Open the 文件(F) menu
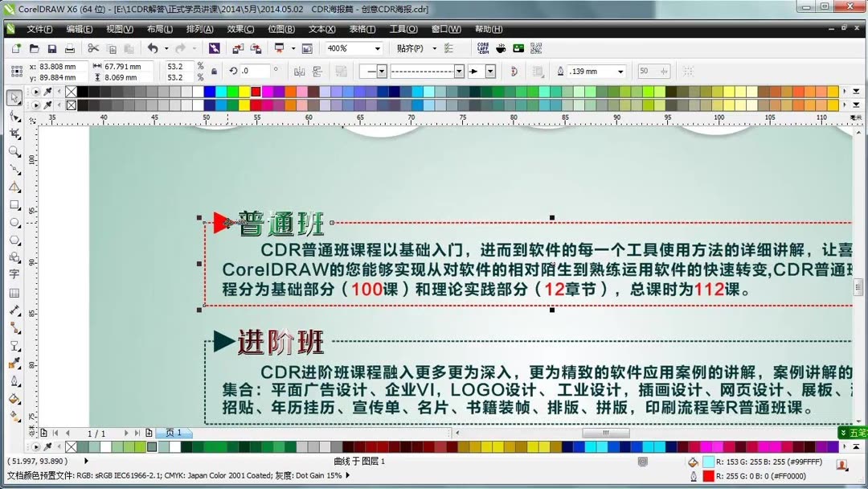This screenshot has height=489, width=868. (36, 29)
